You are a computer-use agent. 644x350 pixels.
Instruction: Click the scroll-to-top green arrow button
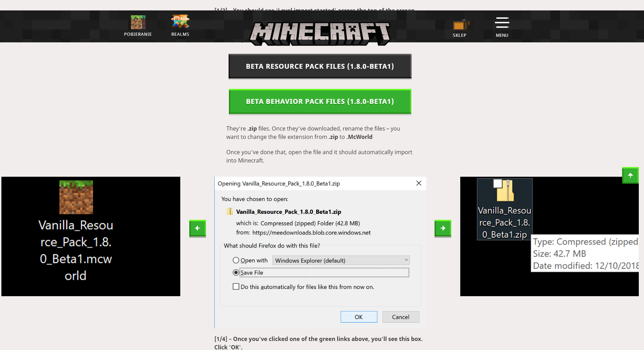point(630,175)
